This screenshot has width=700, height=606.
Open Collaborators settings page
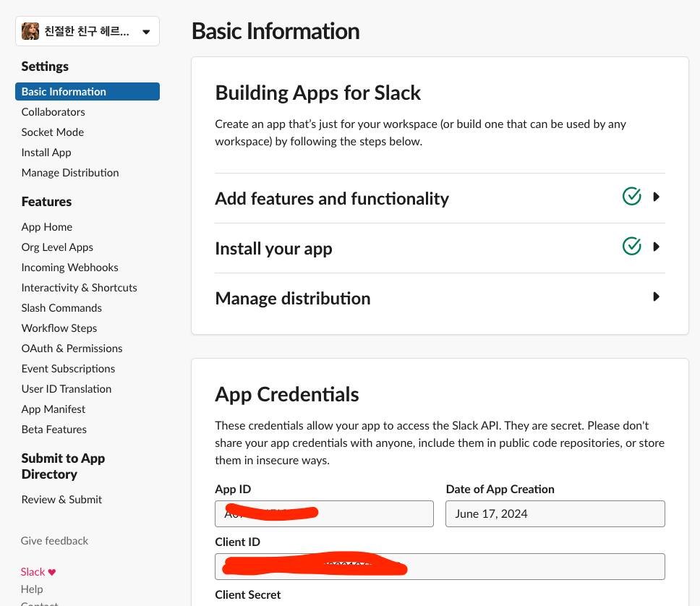coord(53,111)
